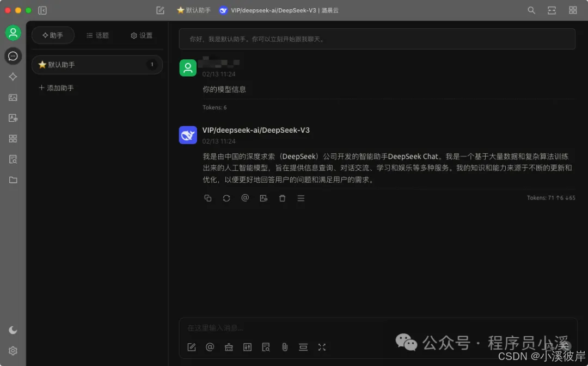The height and width of the screenshot is (366, 588).
Task: Click the knowledge base search icon in input toolbar
Action: [x=266, y=348]
